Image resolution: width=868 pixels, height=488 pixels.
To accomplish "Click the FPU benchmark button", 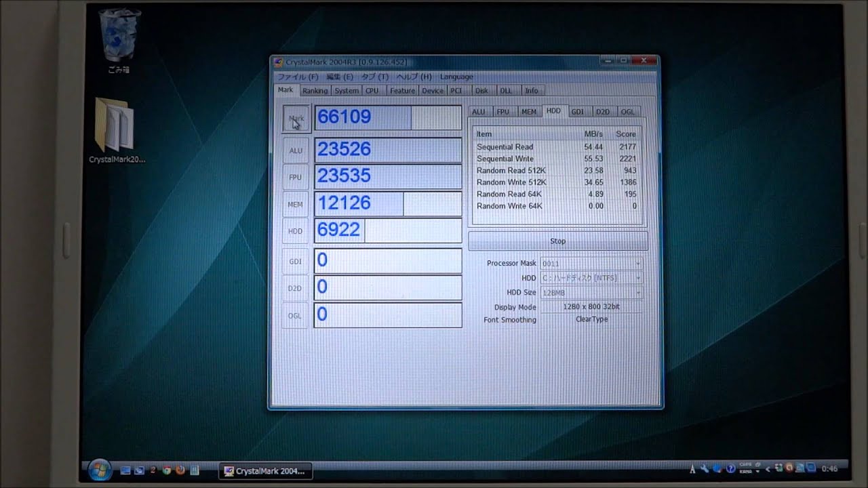I will point(296,177).
